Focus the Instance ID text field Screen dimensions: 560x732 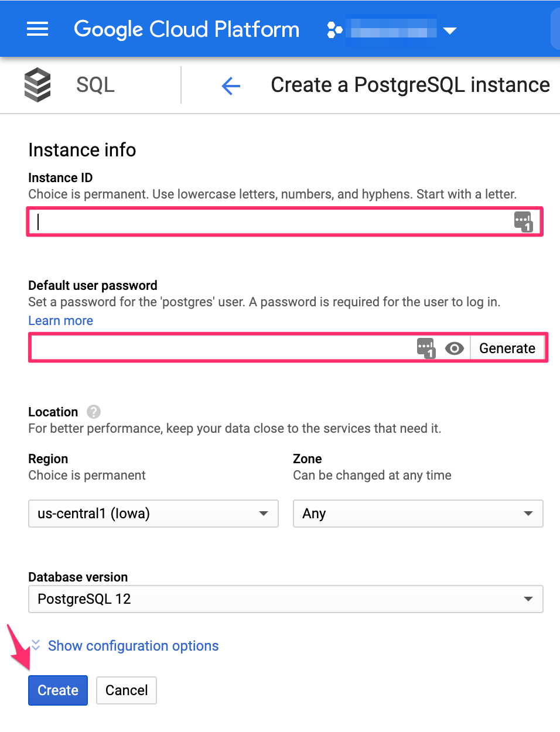tap(269, 221)
